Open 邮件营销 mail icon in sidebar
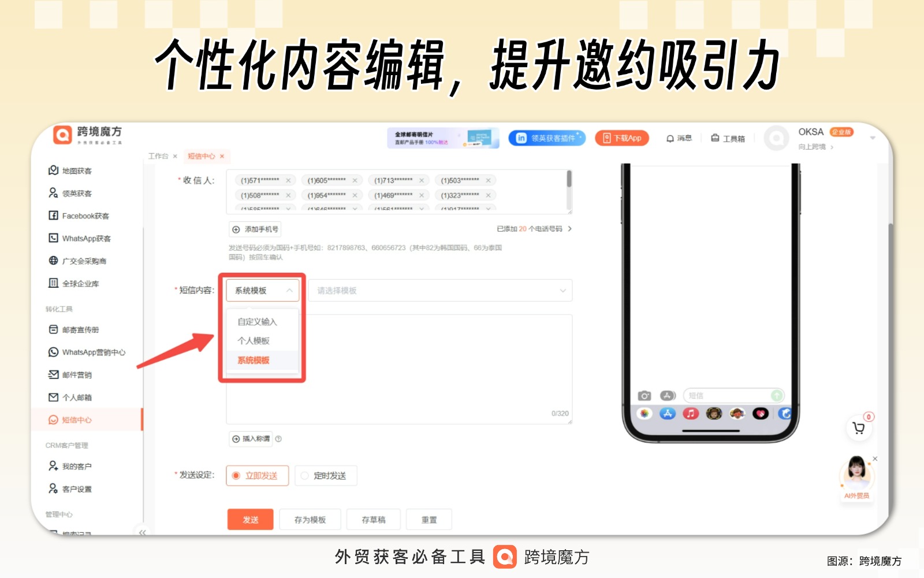924x578 pixels. point(54,375)
